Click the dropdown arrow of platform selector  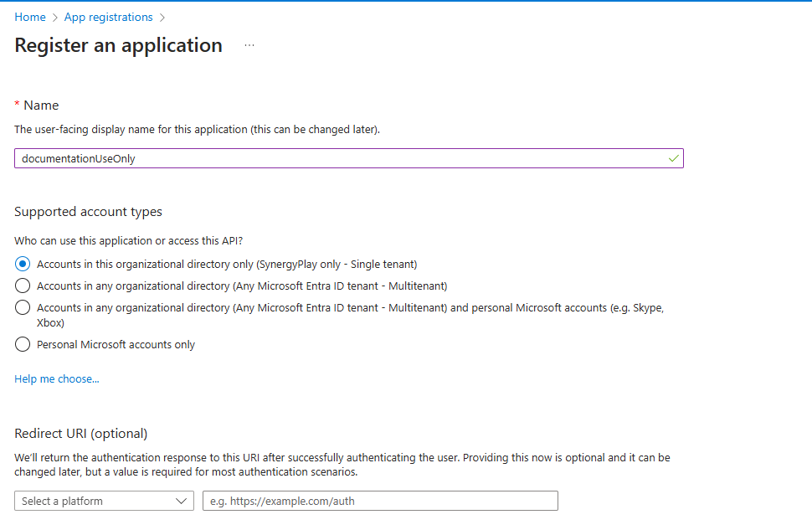point(181,501)
